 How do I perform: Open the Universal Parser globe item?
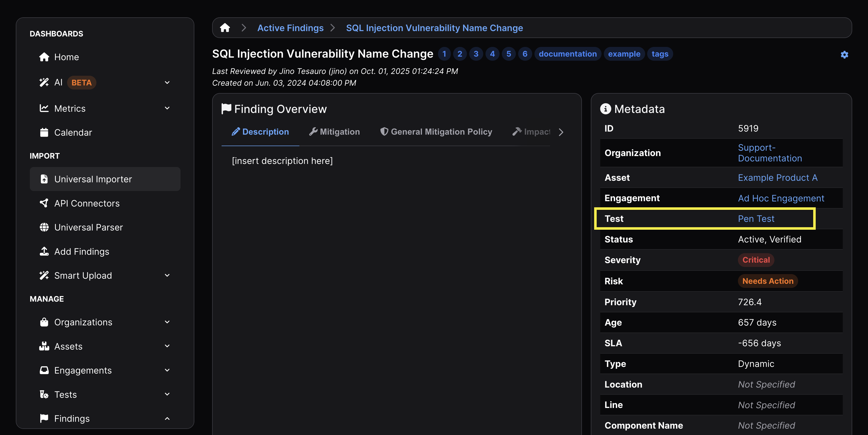pos(88,227)
